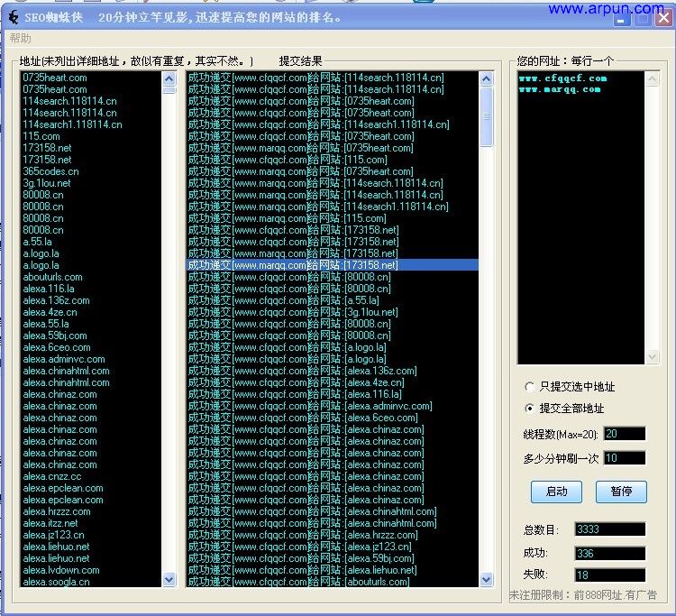Click down arrow of address list scrollbar
This screenshot has height=616, width=676.
point(169,579)
